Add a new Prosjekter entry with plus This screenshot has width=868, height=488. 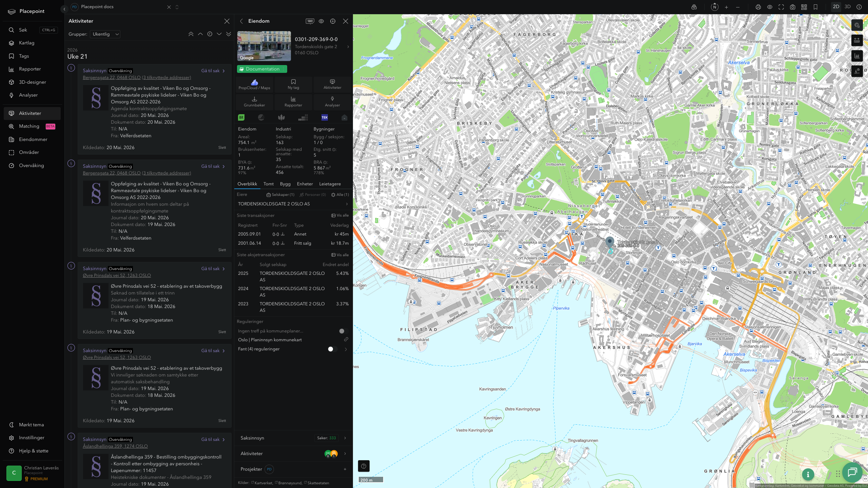345,469
